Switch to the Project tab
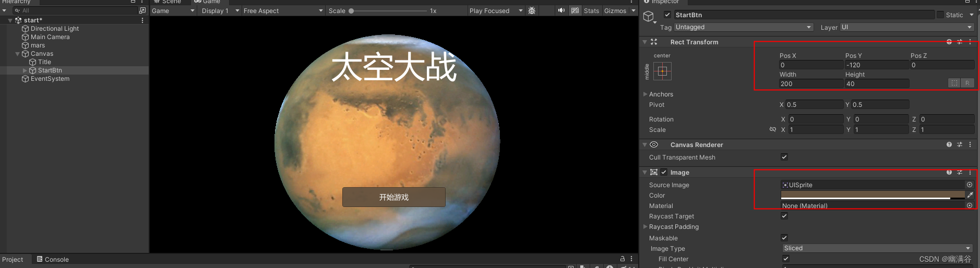This screenshot has height=268, width=980. pos(13,259)
